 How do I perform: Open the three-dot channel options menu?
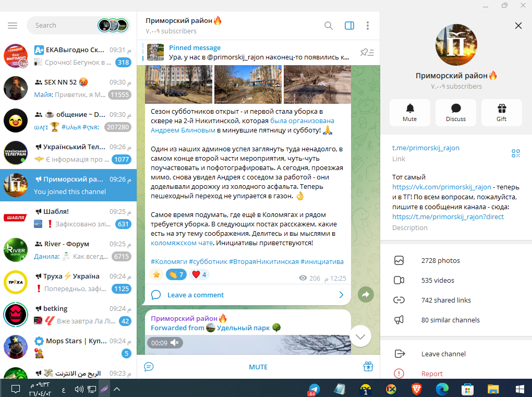tap(368, 26)
